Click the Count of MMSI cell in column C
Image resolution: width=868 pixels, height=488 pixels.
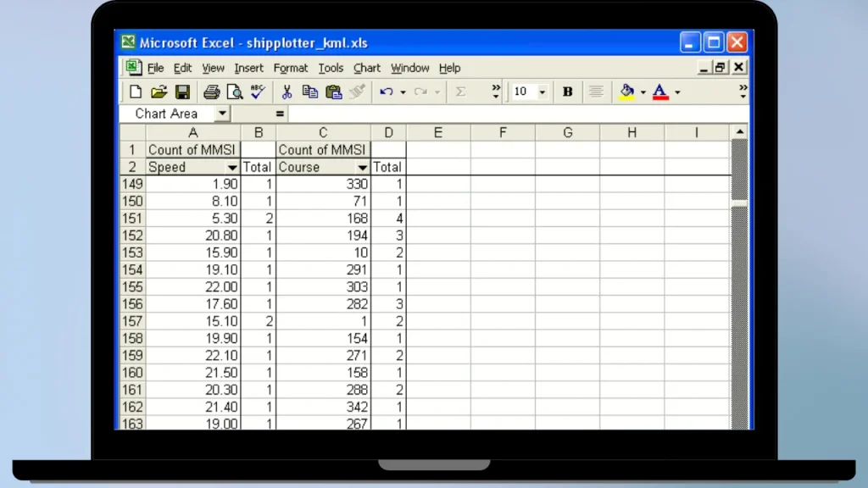pos(323,150)
